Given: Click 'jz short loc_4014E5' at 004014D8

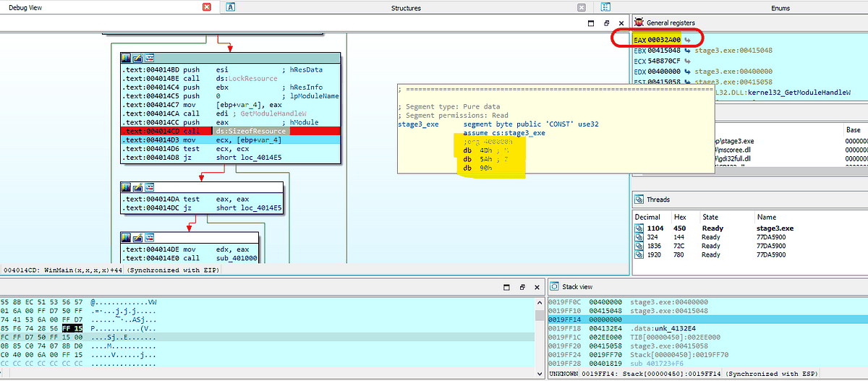Looking at the screenshot, I should [x=230, y=157].
